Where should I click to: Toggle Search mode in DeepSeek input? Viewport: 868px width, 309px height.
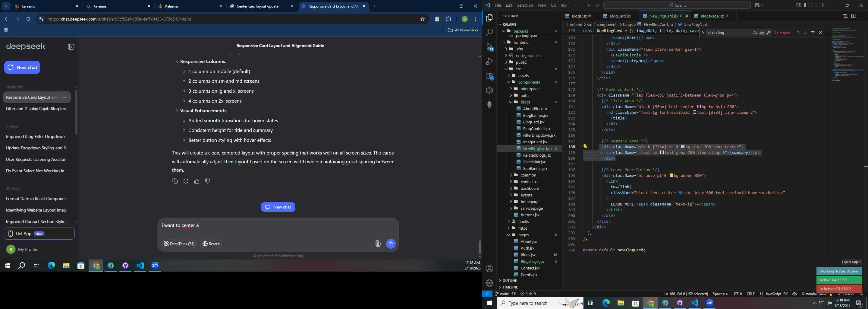coord(211,244)
